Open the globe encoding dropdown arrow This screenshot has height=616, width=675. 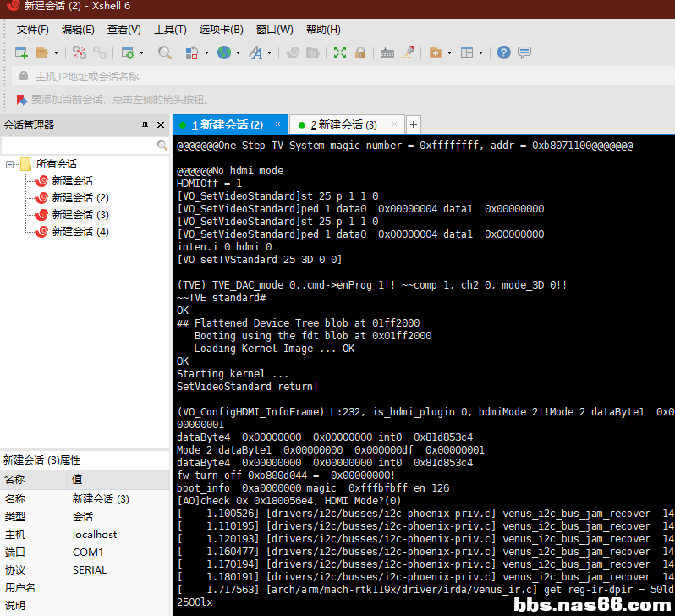(x=238, y=52)
